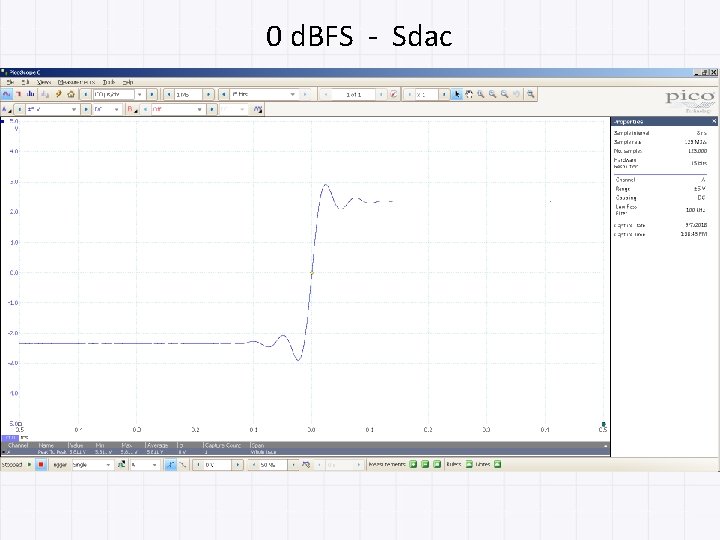Switch to Persistence Mode icon
The width and height of the screenshot is (720, 540).
(x=19, y=94)
